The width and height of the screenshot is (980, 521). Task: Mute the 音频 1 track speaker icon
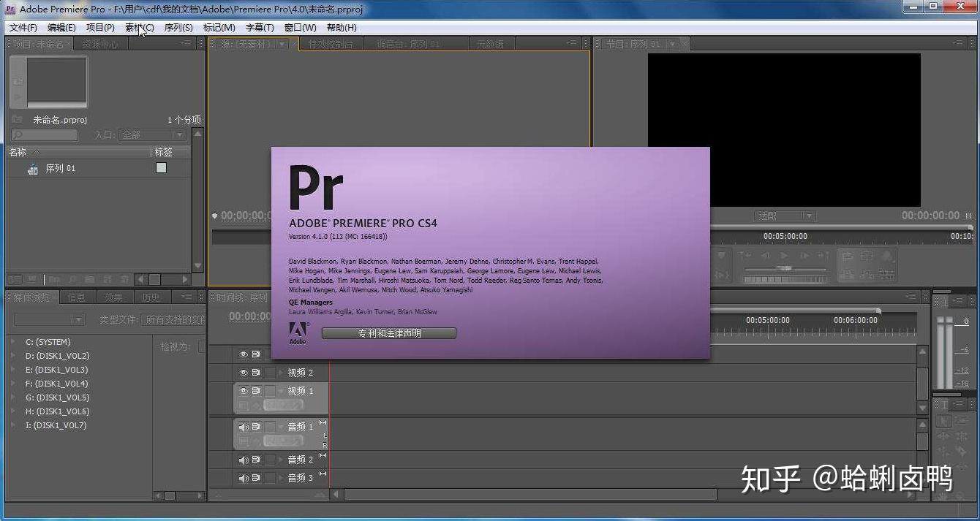[x=244, y=427]
